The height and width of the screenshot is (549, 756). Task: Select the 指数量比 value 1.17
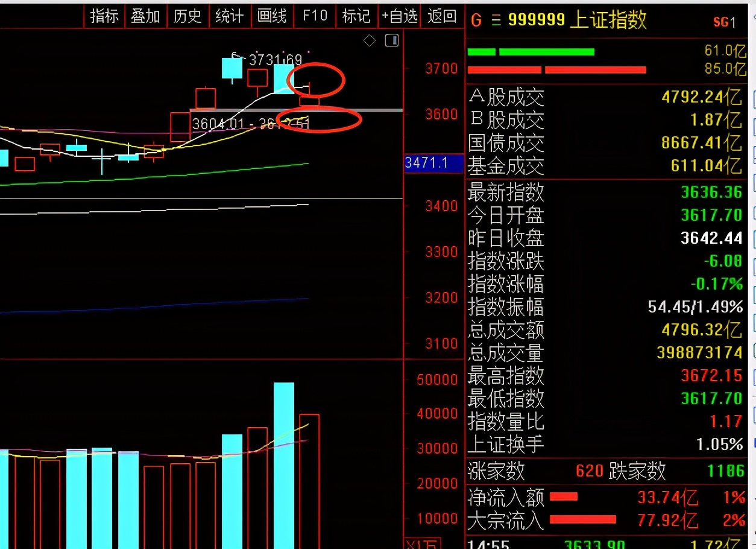click(726, 422)
